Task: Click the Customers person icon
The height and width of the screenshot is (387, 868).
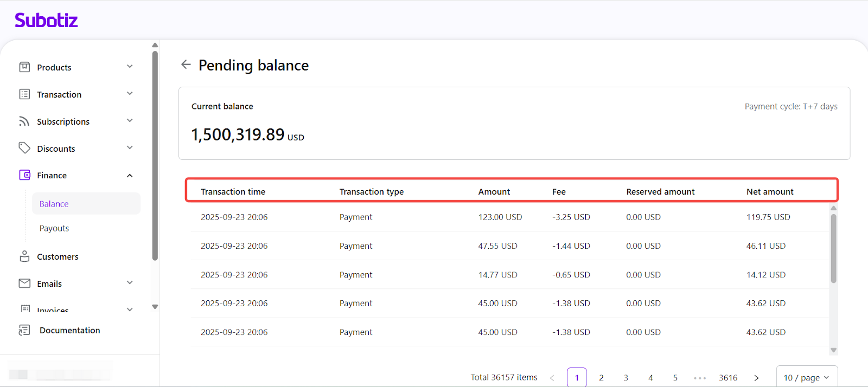Action: [24, 256]
